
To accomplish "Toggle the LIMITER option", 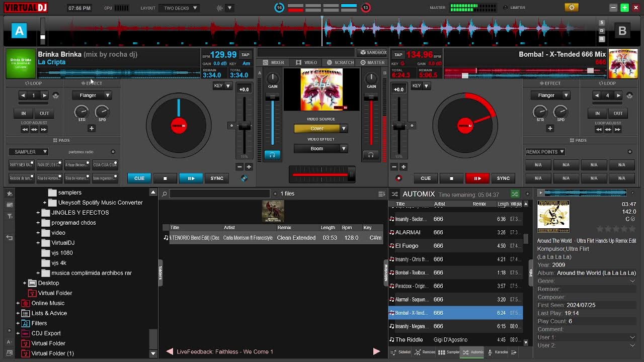I will (x=514, y=8).
